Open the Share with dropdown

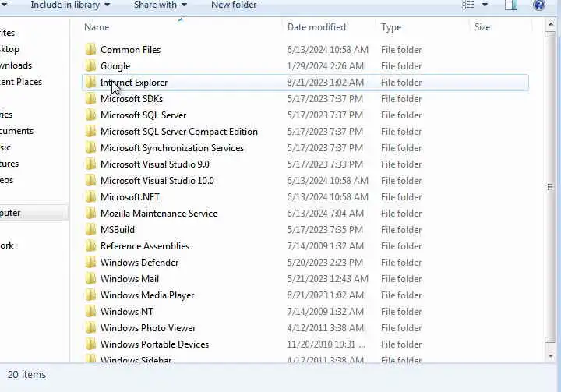pyautogui.click(x=161, y=5)
